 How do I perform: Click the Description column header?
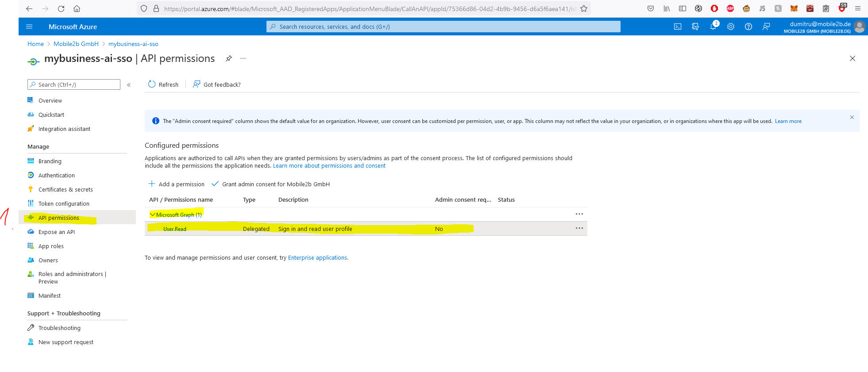(x=293, y=199)
